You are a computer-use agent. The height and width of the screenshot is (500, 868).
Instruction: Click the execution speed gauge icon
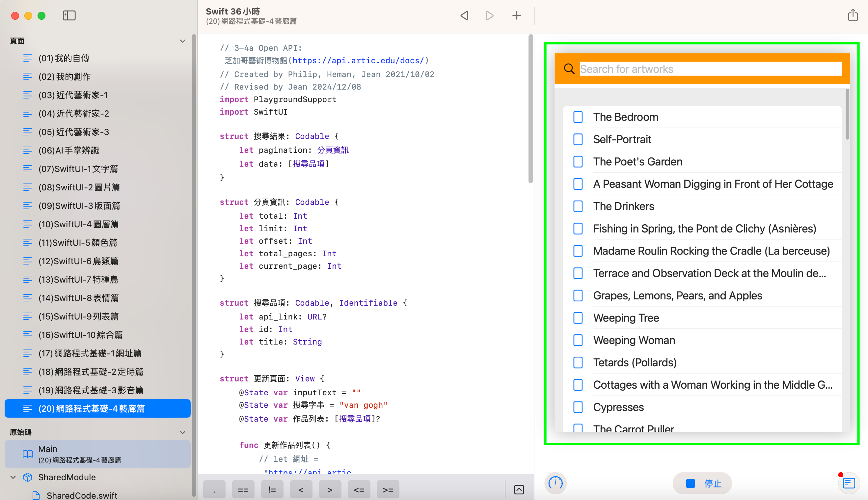[555, 483]
